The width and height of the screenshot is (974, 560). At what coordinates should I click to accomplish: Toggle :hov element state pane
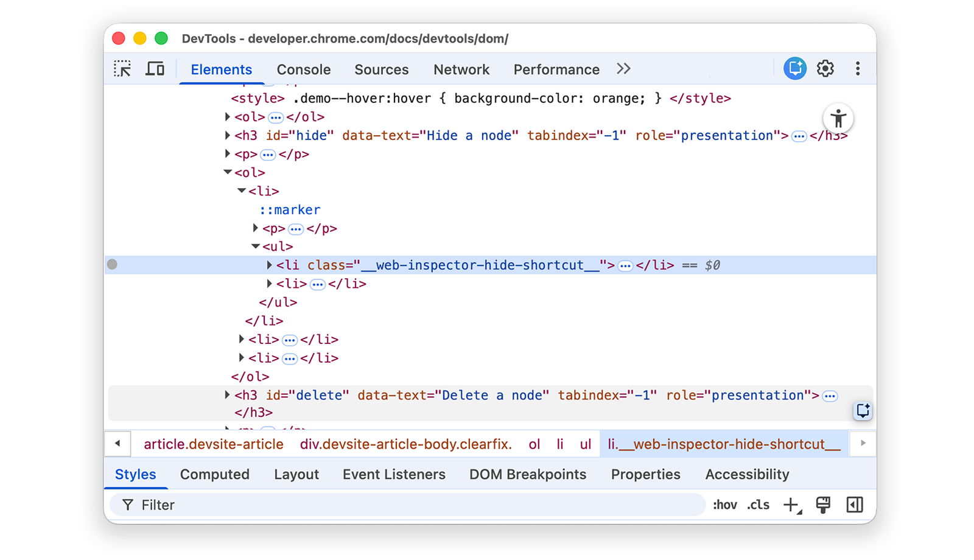click(724, 505)
